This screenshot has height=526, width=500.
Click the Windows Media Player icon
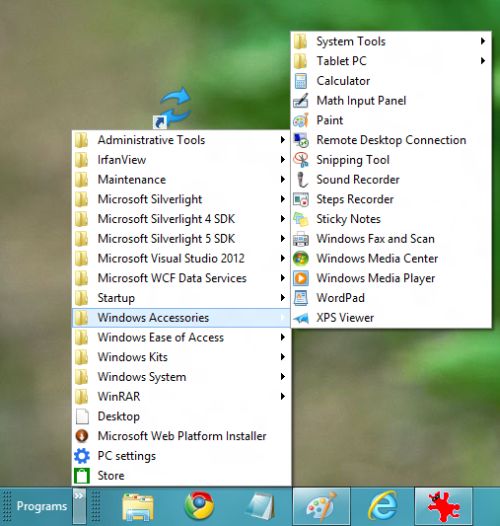[301, 278]
